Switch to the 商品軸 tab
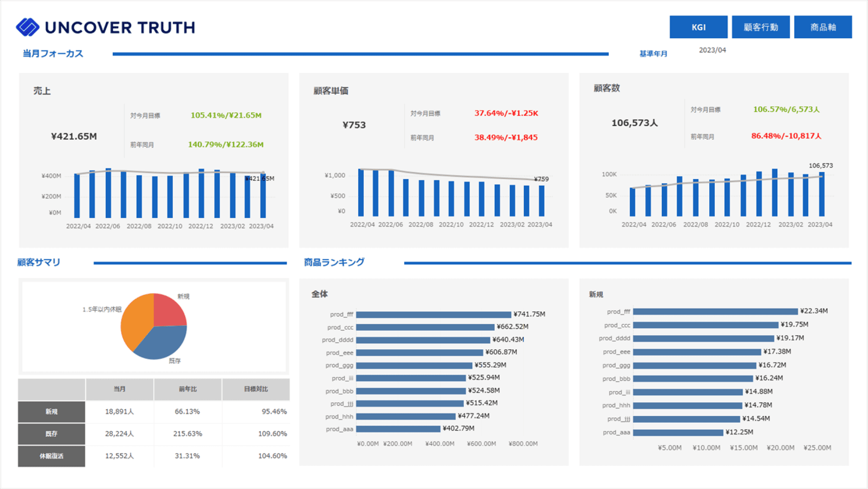 point(823,27)
